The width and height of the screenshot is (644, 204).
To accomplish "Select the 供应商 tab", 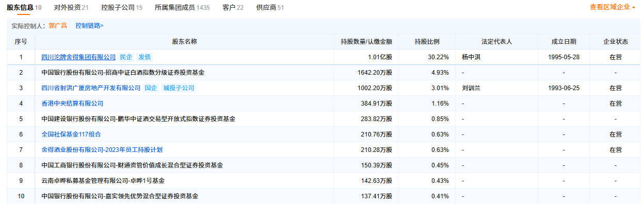I will [x=270, y=8].
